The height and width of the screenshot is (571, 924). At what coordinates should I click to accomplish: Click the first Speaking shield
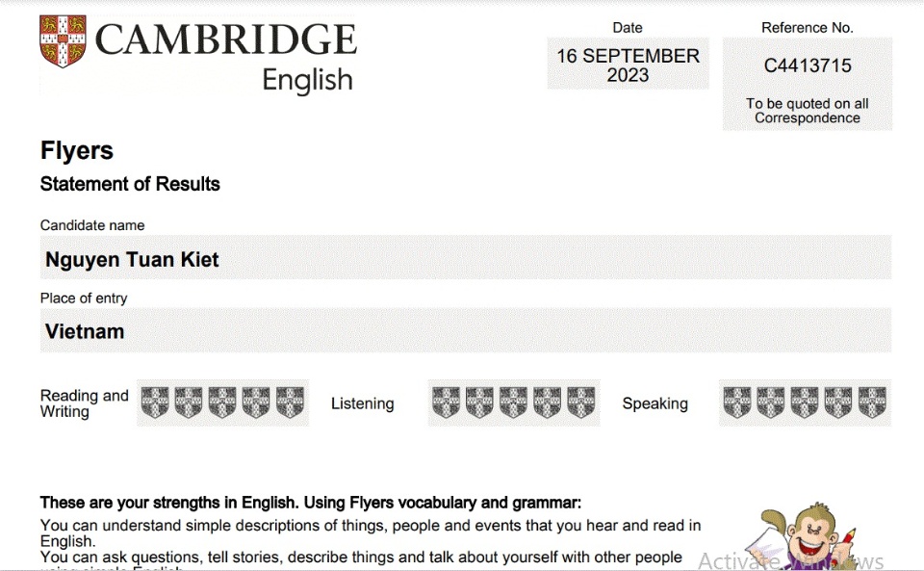(x=737, y=402)
